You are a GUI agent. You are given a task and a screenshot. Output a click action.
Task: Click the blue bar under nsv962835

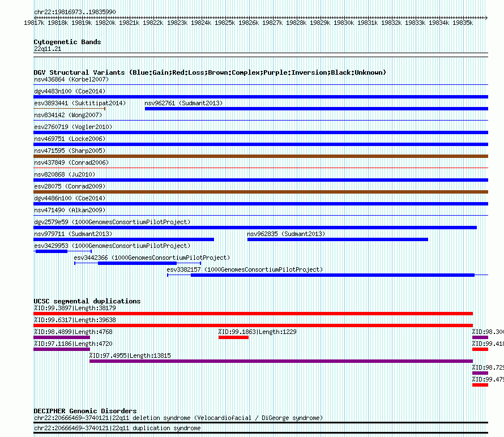(338, 239)
